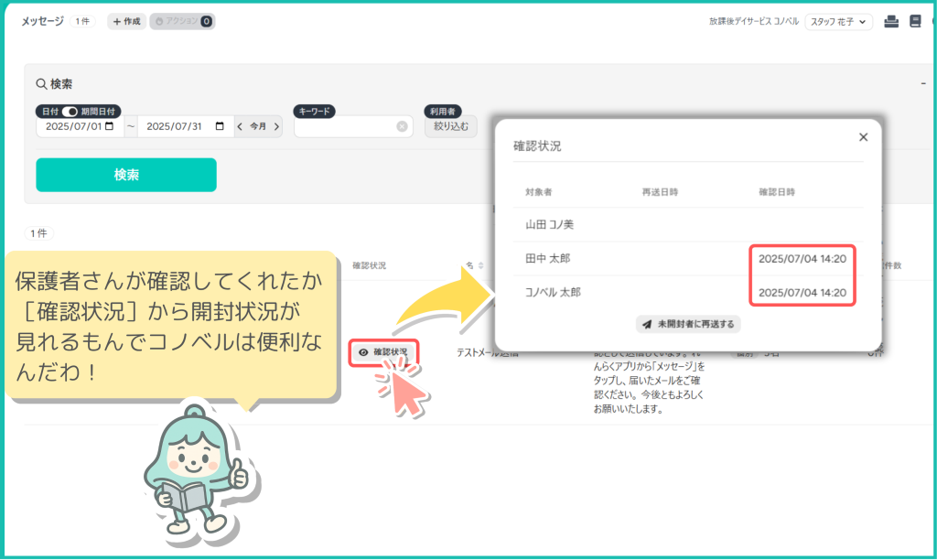Image resolution: width=937 pixels, height=560 pixels.
Task: Click the キーワード keyword input field
Action: 344,127
